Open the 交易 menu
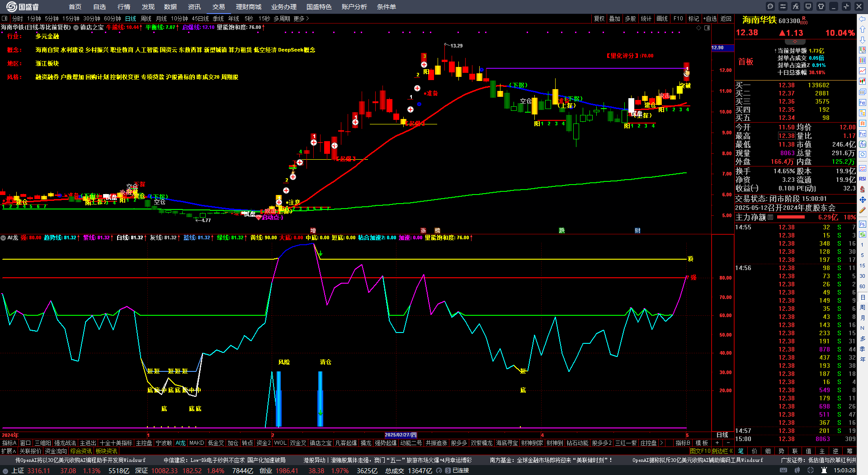 (219, 7)
